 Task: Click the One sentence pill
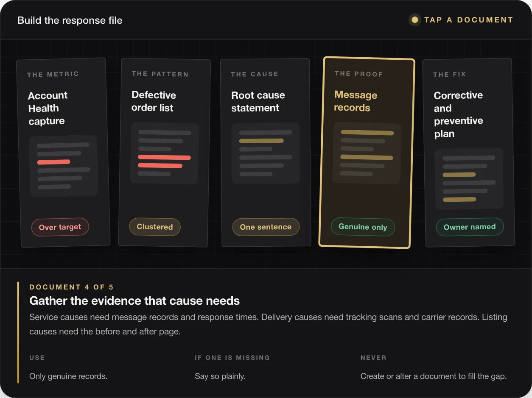(266, 227)
